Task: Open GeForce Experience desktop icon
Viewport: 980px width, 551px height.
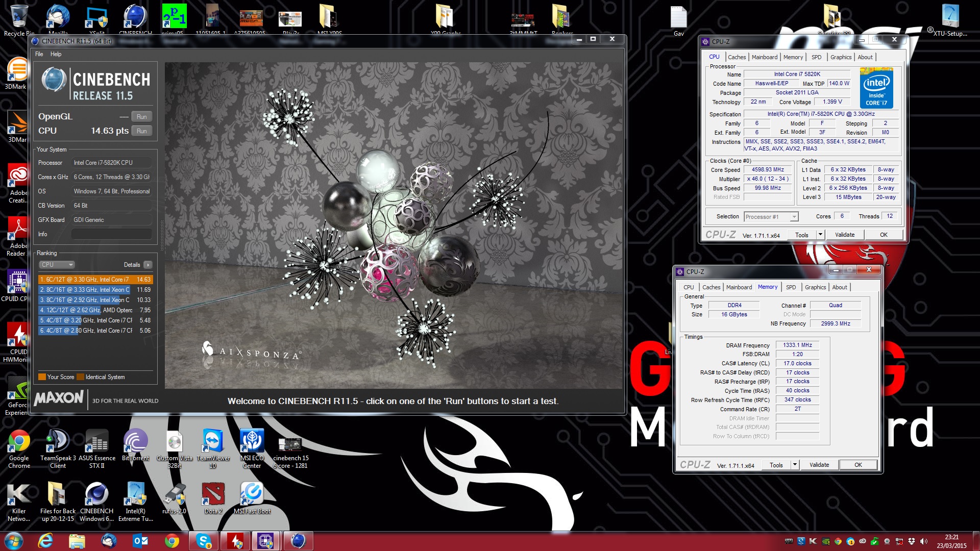Action: pos(17,396)
